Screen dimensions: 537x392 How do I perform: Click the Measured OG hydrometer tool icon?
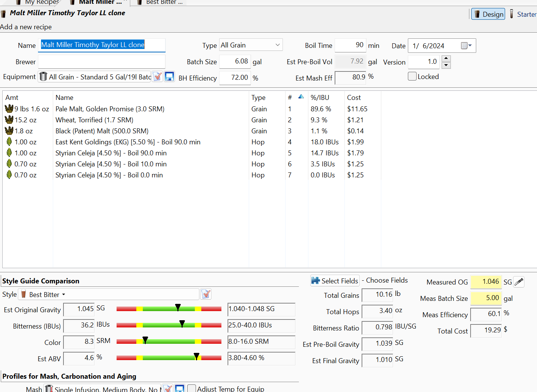519,282
